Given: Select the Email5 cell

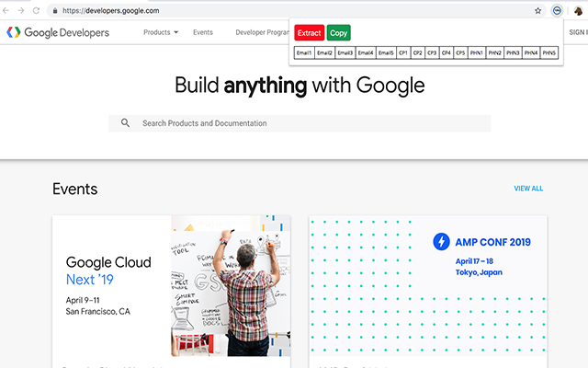Looking at the screenshot, I should 386,53.
